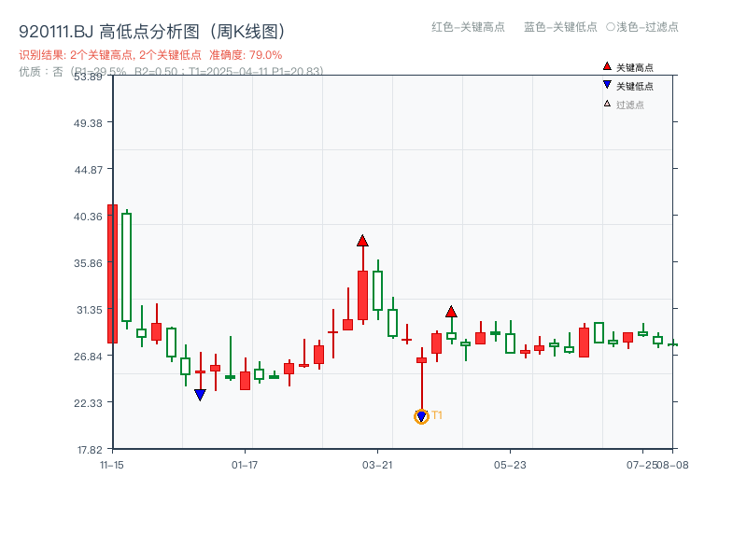Click the orange-circled T1 low point marker
Image resolution: width=747 pixels, height=560 pixels.
click(x=421, y=414)
